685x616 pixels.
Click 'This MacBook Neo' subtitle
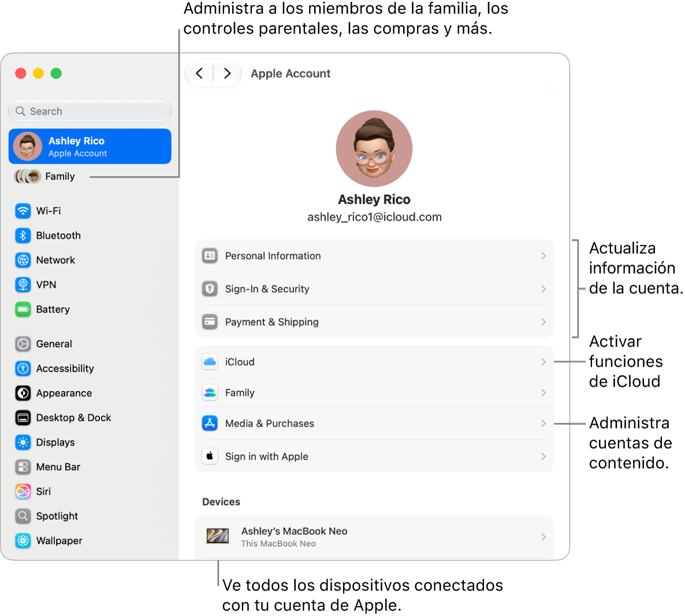[x=278, y=544]
